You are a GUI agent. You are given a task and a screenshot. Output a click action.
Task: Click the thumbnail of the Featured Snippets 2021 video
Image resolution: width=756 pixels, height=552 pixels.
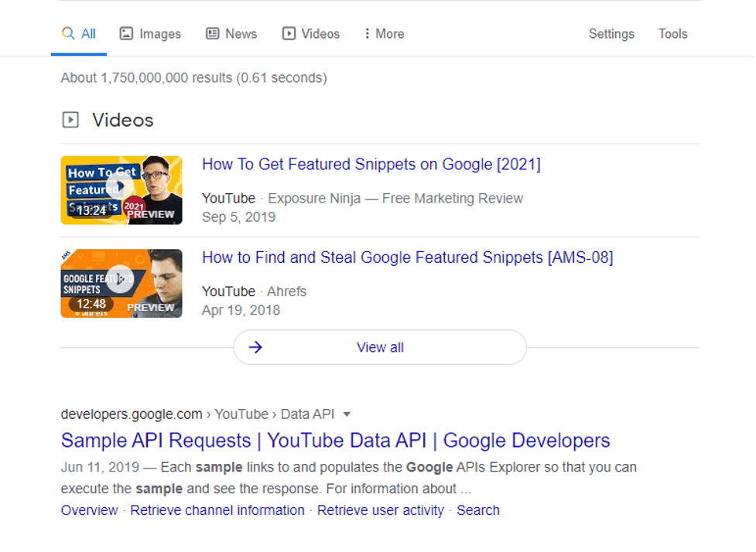pyautogui.click(x=121, y=189)
